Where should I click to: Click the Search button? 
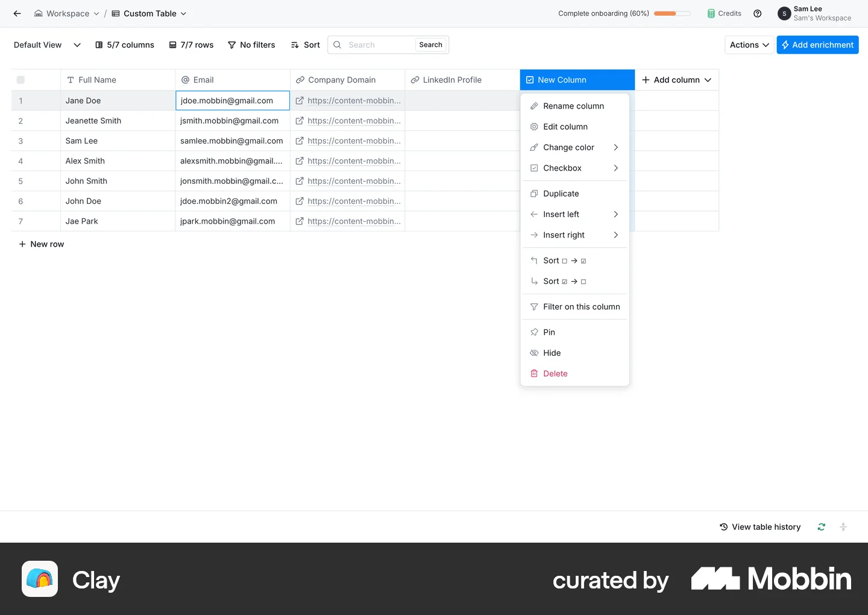(x=430, y=45)
